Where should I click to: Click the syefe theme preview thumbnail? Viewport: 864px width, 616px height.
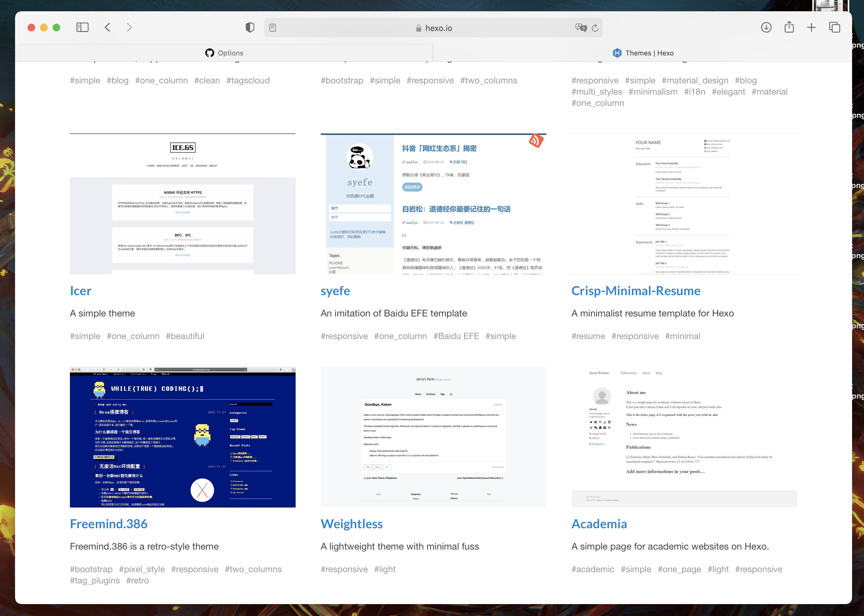[433, 204]
